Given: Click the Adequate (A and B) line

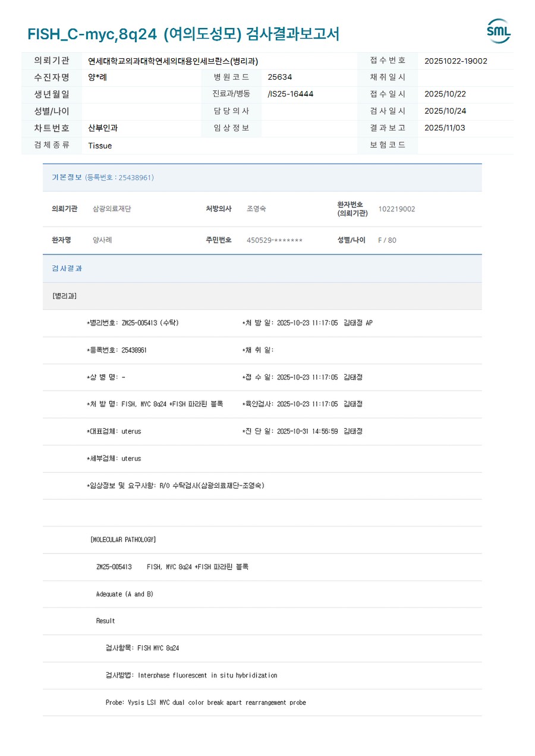Looking at the screenshot, I should point(125,594).
